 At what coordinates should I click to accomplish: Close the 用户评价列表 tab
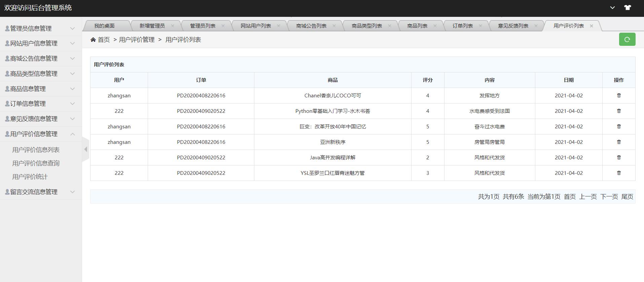[592, 26]
